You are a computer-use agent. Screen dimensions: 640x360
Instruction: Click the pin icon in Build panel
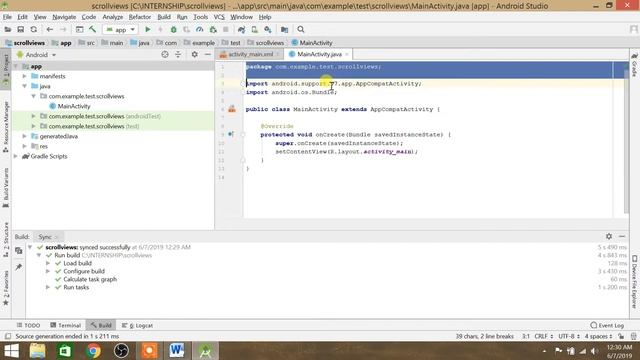(x=18, y=267)
